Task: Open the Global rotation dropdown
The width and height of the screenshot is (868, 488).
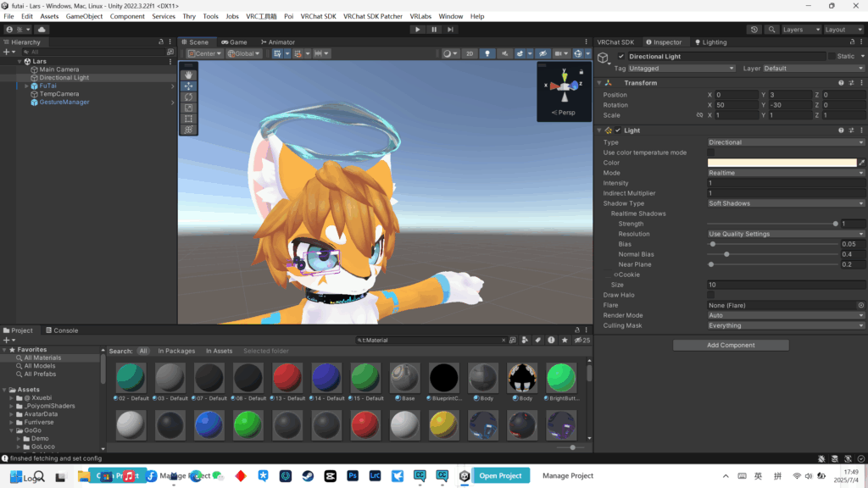Action: click(243, 53)
